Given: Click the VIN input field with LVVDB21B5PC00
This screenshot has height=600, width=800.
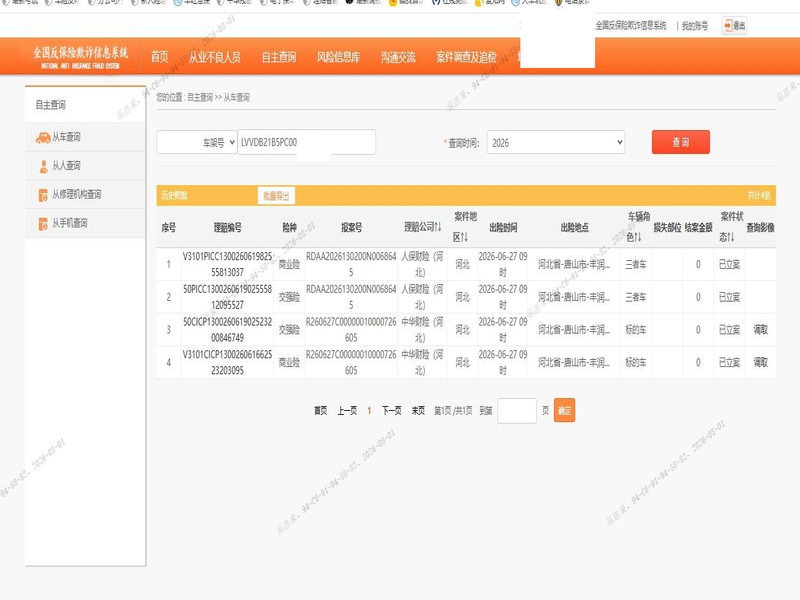Looking at the screenshot, I should [x=307, y=142].
